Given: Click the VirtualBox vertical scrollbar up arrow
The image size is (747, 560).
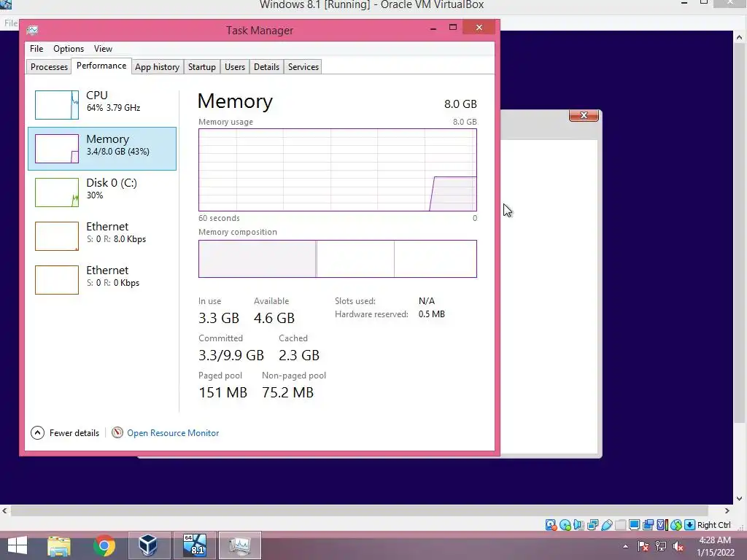Looking at the screenshot, I should 740,36.
